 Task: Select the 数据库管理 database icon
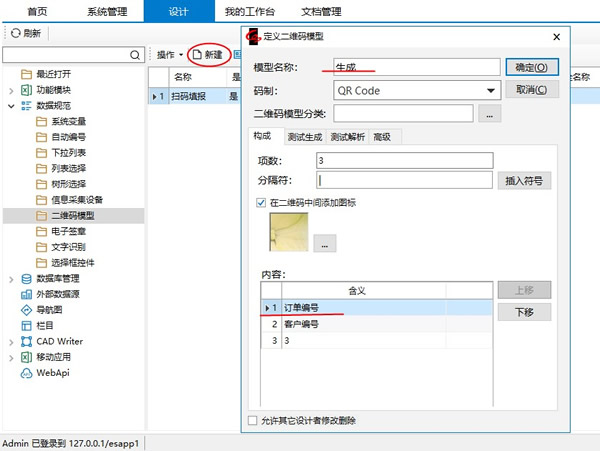pos(27,279)
